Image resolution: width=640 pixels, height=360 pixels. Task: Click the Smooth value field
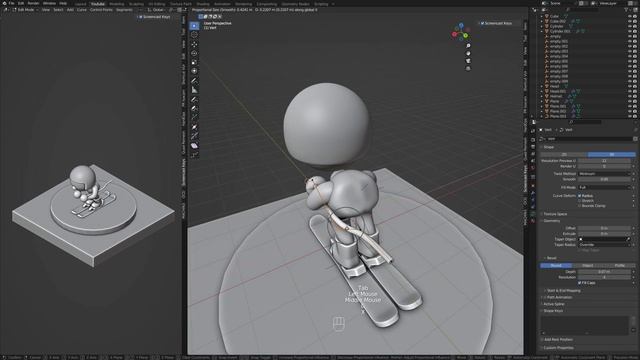point(604,179)
